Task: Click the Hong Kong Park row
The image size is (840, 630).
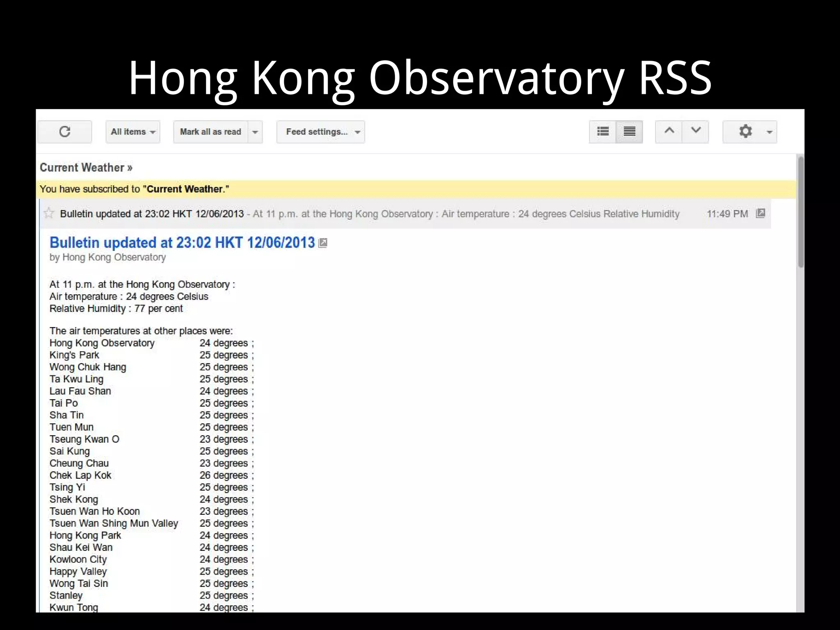Action: [152, 535]
